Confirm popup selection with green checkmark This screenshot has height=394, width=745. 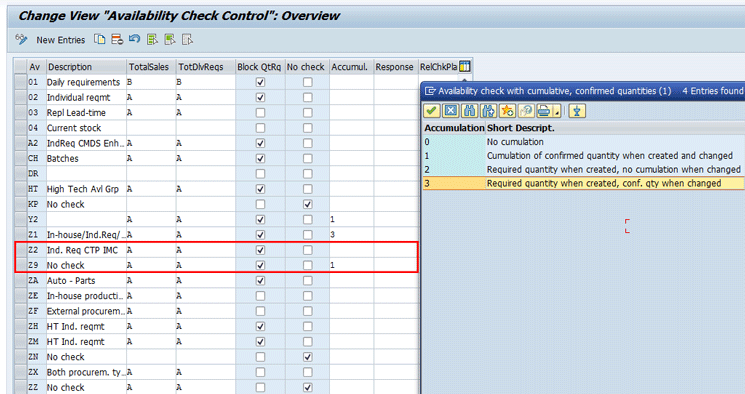(x=431, y=111)
